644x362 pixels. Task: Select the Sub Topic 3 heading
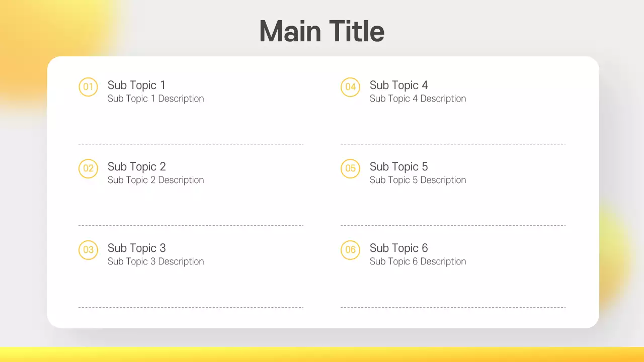click(136, 248)
